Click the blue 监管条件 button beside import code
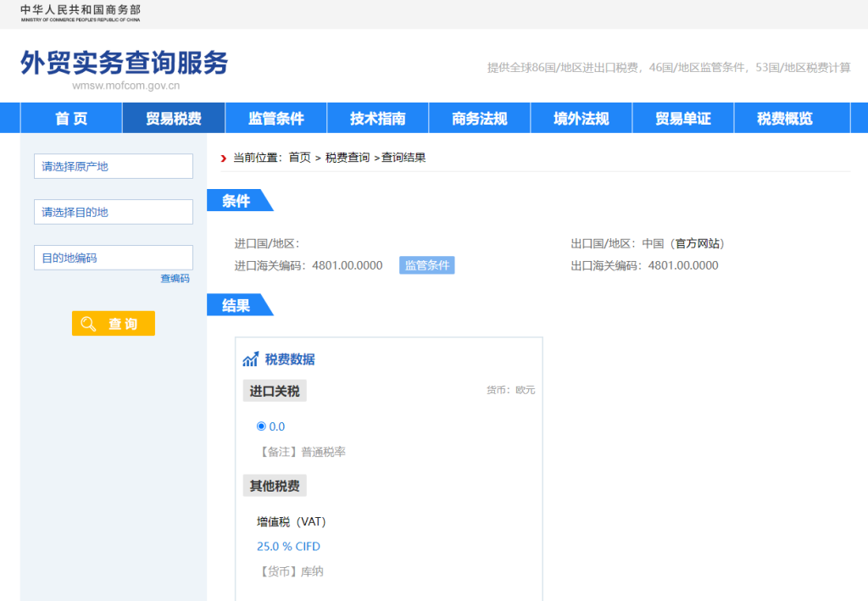Screen dimensions: 868x601 427,265
